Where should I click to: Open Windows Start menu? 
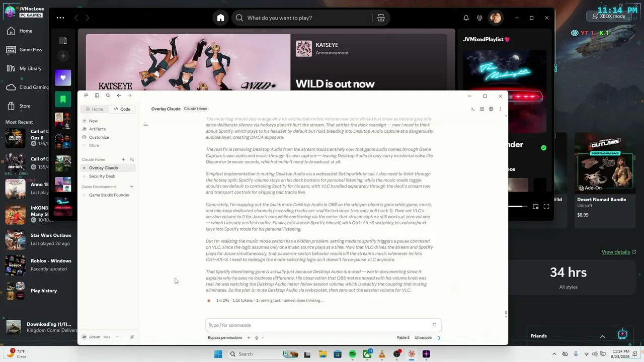218,354
